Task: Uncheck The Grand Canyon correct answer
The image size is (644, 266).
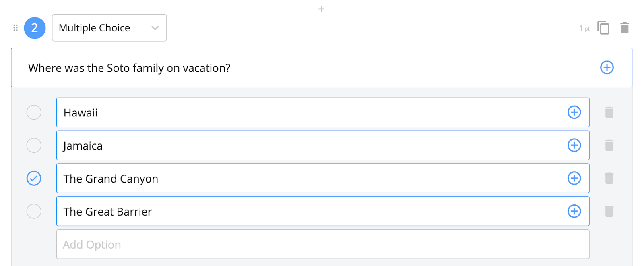Action: (34, 178)
